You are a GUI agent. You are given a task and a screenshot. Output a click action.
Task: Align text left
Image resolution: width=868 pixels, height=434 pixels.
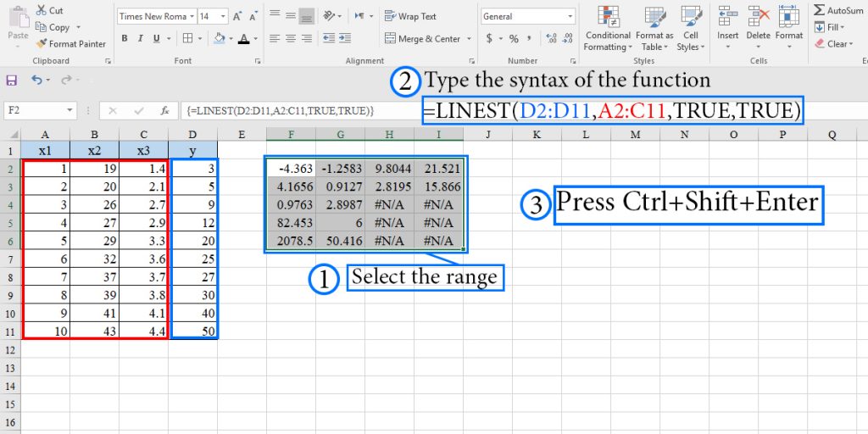(x=275, y=38)
